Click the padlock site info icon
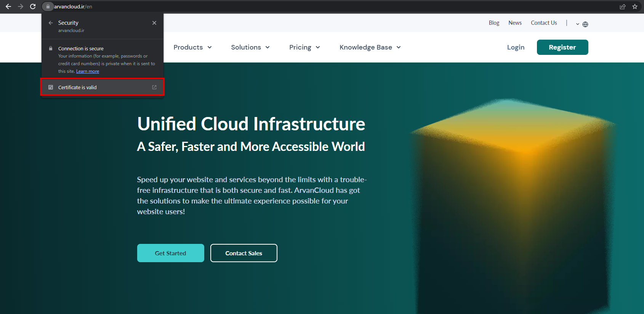 (x=48, y=6)
